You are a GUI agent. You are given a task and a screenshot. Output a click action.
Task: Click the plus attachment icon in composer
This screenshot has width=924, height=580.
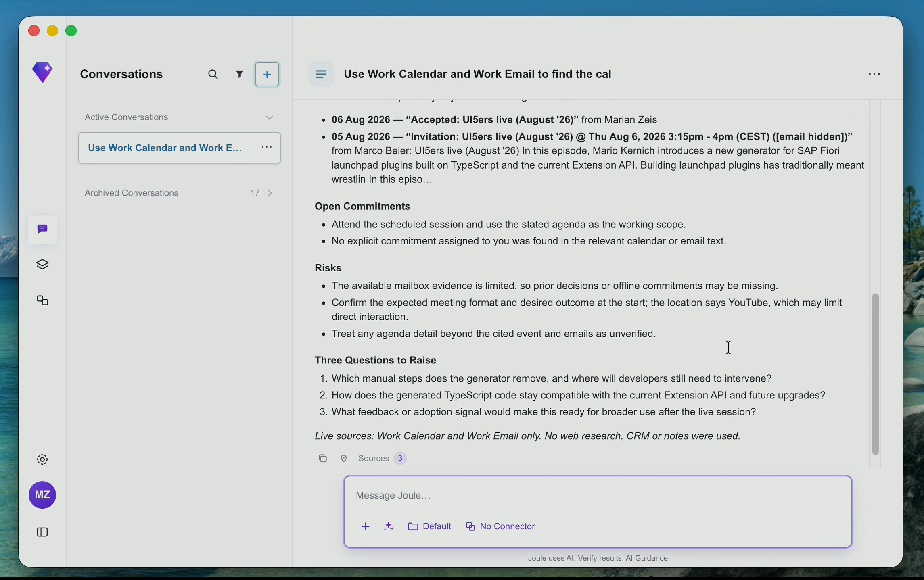pos(366,526)
